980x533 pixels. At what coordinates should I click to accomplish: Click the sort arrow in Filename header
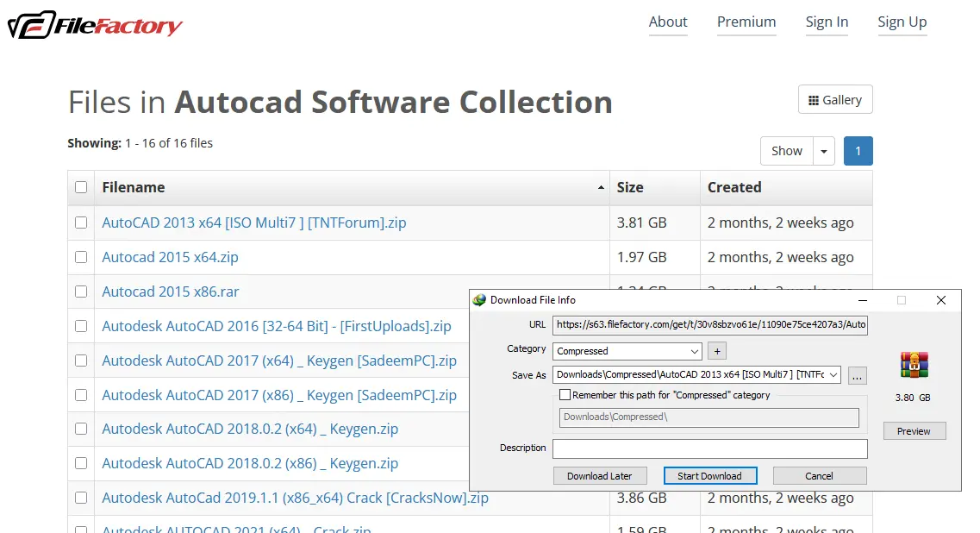601,188
